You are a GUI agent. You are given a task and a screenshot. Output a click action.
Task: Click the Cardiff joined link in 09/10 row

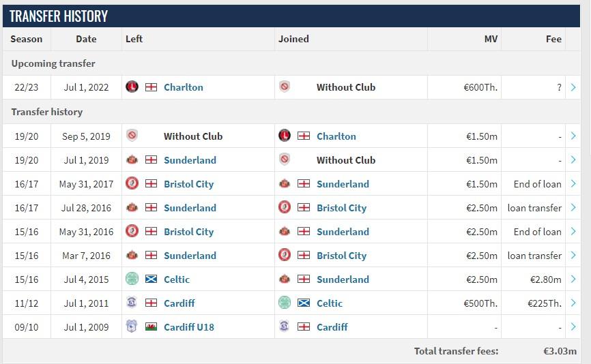pos(332,327)
